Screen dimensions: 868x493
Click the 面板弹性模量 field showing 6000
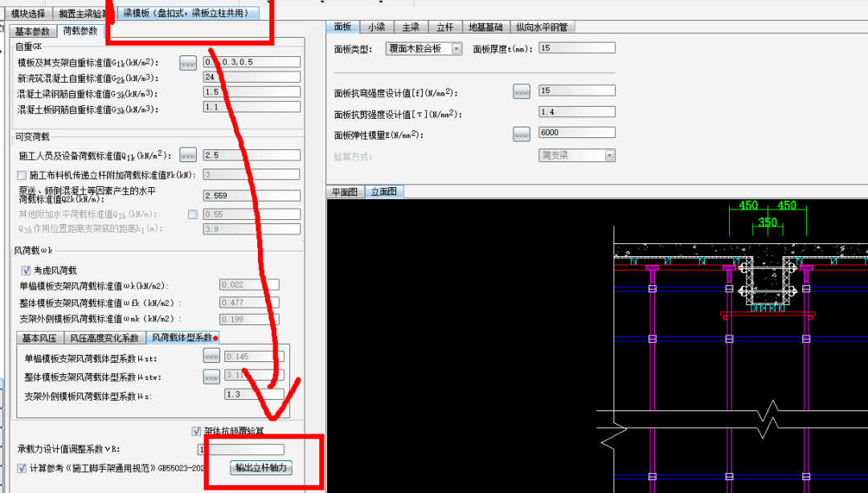pyautogui.click(x=577, y=132)
